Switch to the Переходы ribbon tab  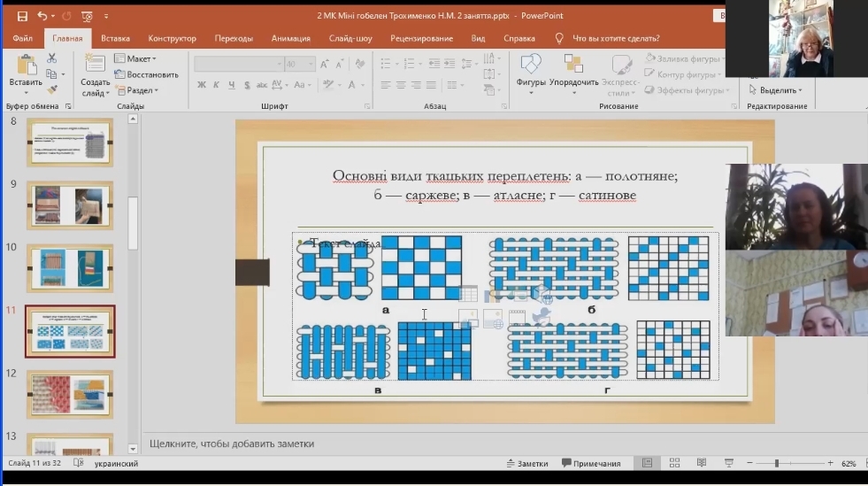pyautogui.click(x=234, y=38)
